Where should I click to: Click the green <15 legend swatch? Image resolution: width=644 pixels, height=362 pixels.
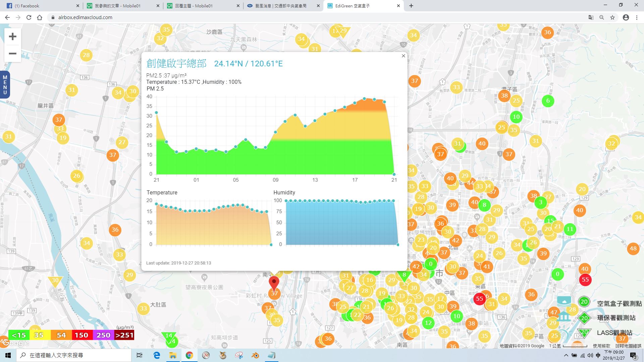coord(18,335)
